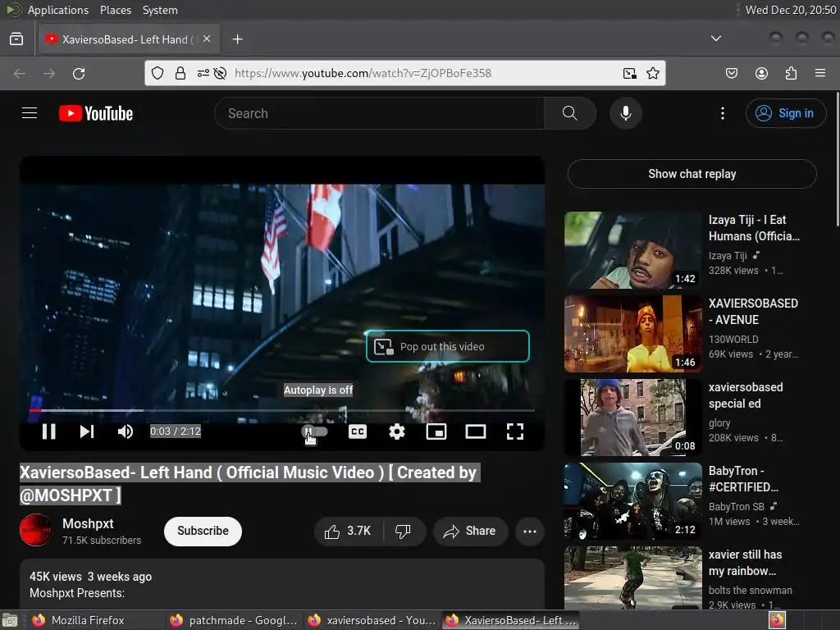840x630 pixels.
Task: Show chat replay
Action: 692,174
